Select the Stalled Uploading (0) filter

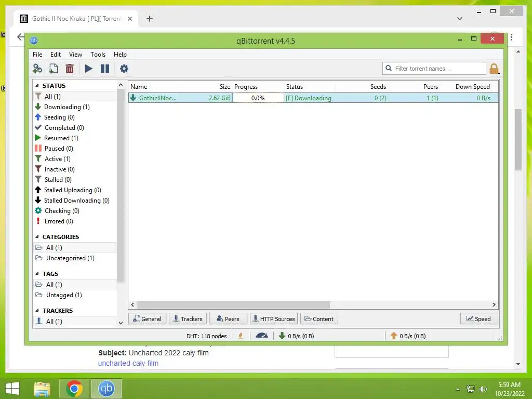(x=75, y=190)
